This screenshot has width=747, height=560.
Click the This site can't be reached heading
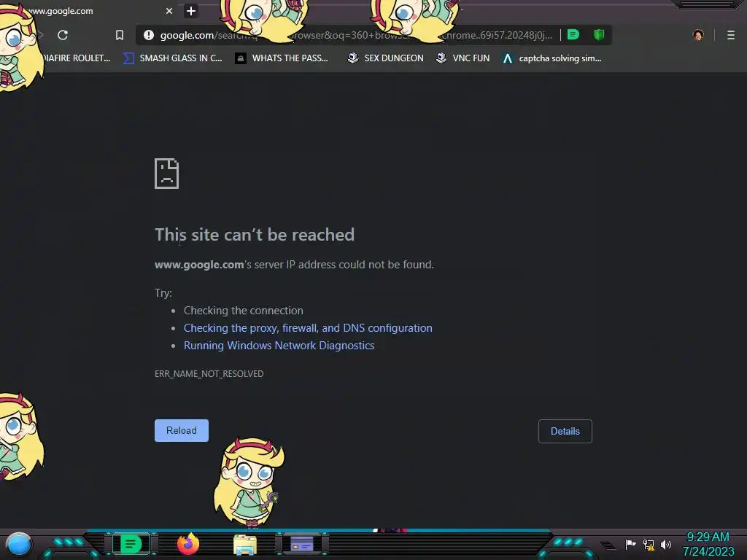click(x=255, y=235)
